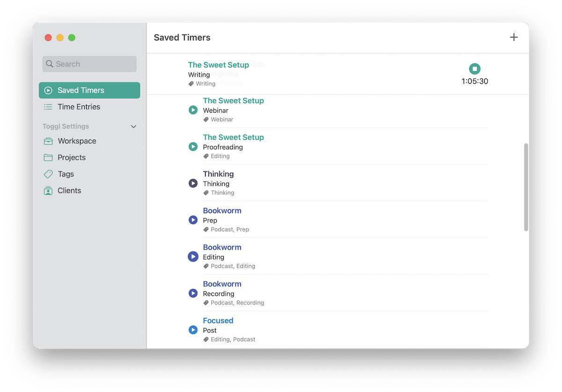Click the Projects folder icon
This screenshot has height=392, width=562.
48,157
